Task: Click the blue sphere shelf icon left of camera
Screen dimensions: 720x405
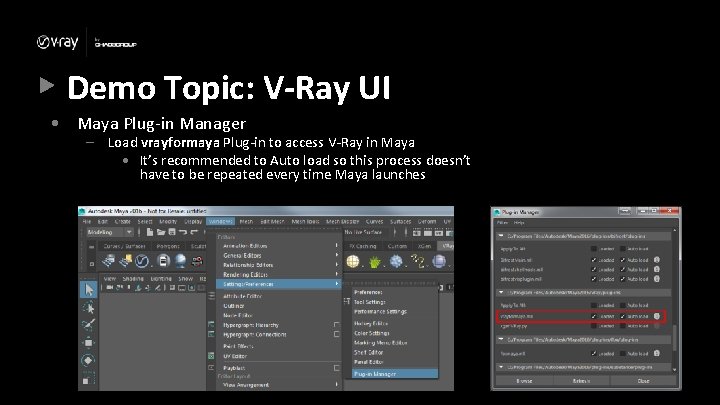Action: 180,261
